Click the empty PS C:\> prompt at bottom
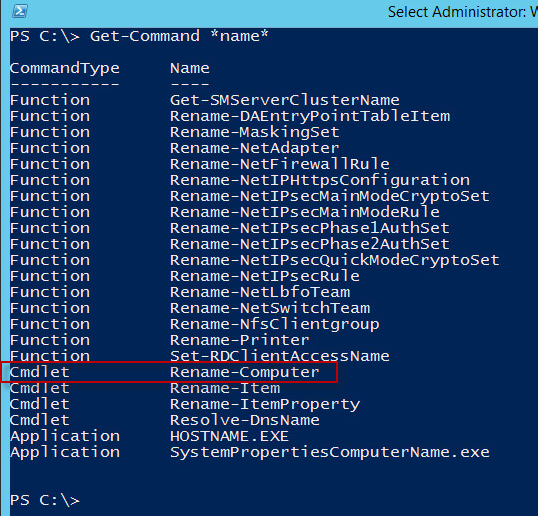 pyautogui.click(x=45, y=500)
